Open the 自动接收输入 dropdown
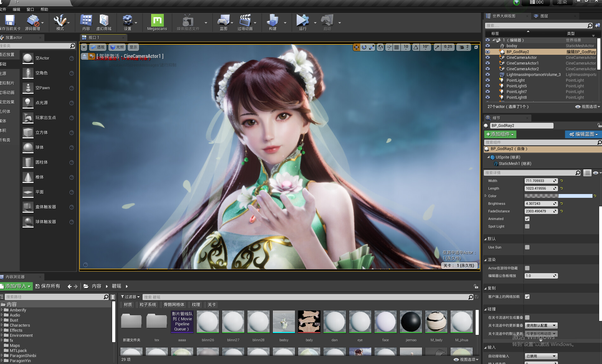 541,356
